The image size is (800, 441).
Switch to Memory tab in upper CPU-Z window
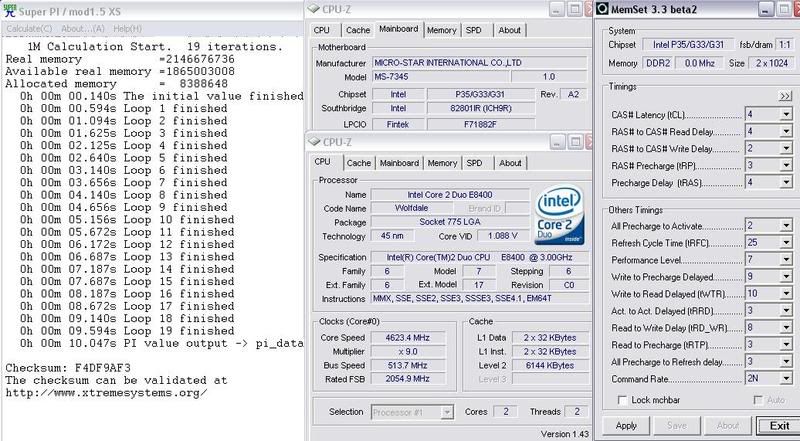click(441, 30)
